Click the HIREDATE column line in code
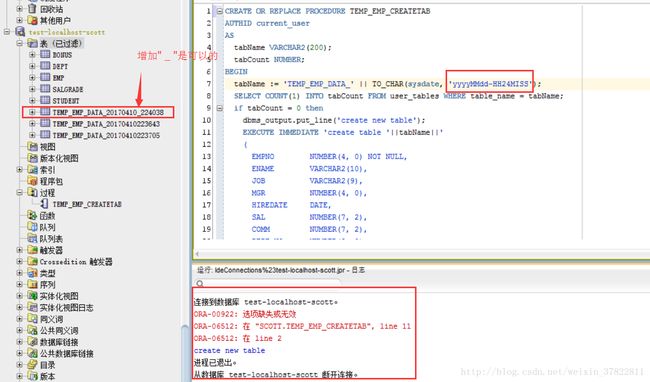Screen dimensions: 650x382 point(291,205)
